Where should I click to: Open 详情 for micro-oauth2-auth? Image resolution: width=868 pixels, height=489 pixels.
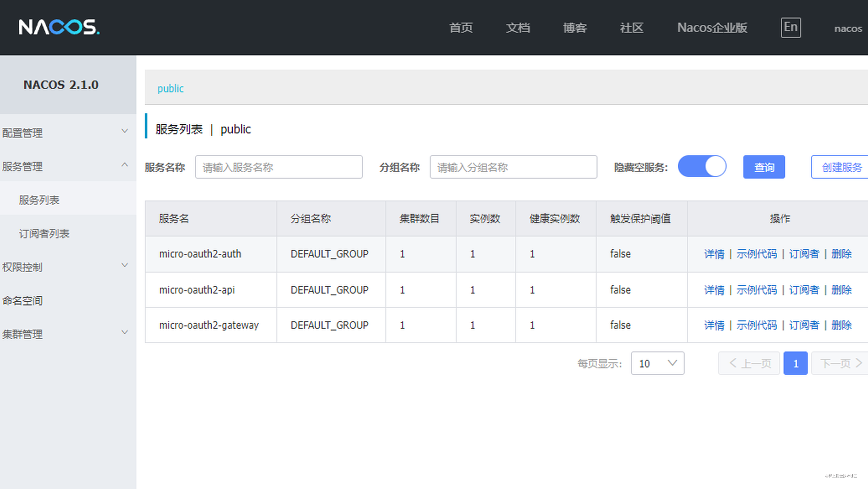[714, 254]
